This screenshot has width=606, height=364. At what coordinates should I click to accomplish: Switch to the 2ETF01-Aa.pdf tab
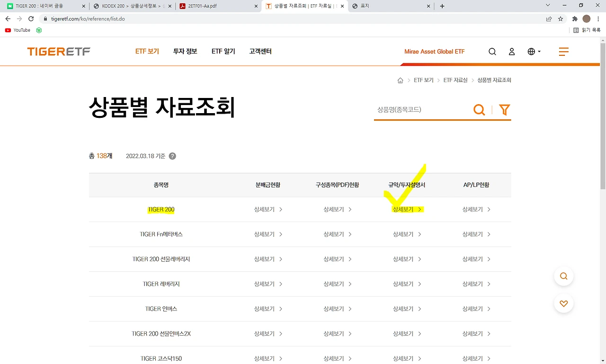click(x=218, y=6)
